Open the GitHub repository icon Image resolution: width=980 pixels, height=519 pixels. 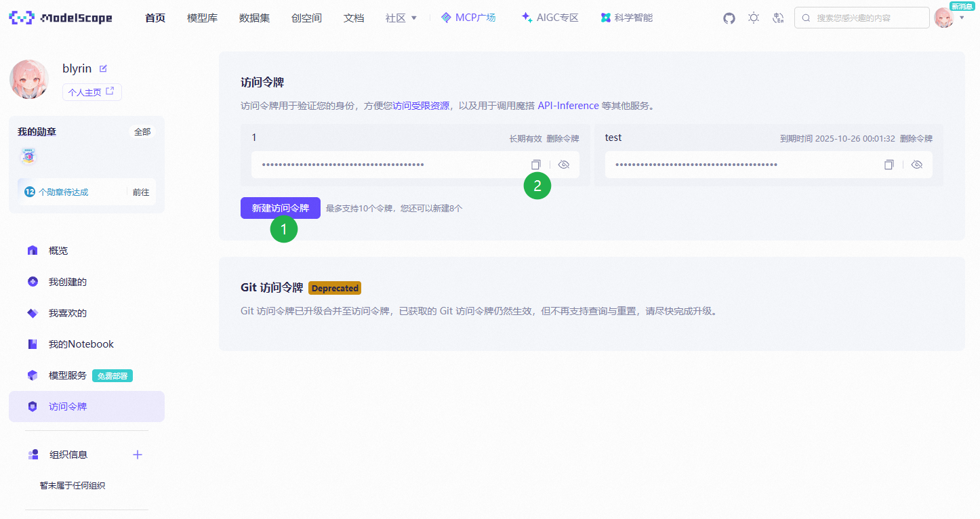point(729,18)
